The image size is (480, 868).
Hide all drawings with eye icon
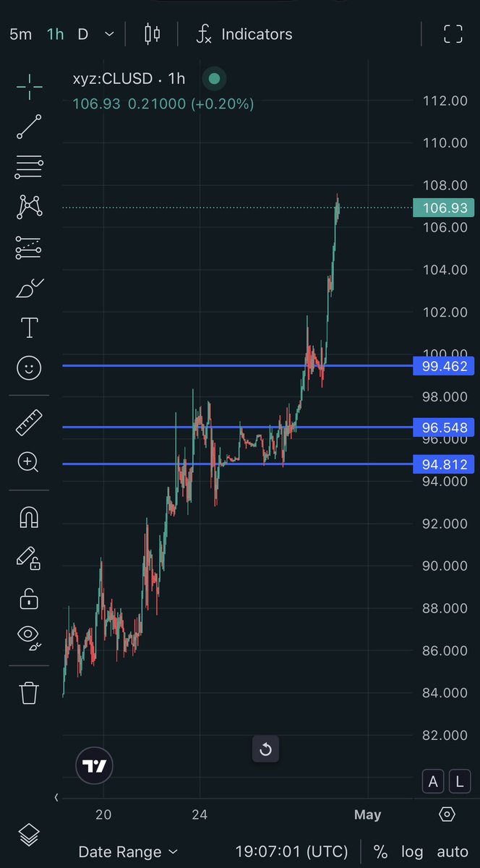tap(29, 637)
